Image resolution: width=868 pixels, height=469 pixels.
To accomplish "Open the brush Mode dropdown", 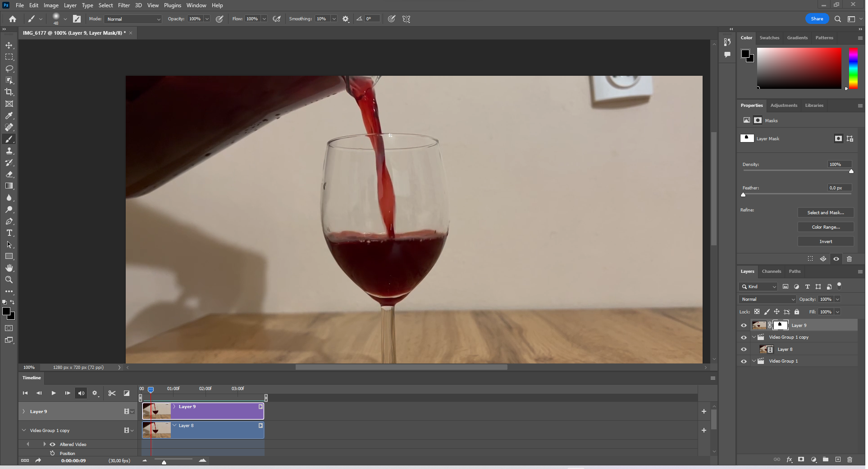I will tap(133, 19).
